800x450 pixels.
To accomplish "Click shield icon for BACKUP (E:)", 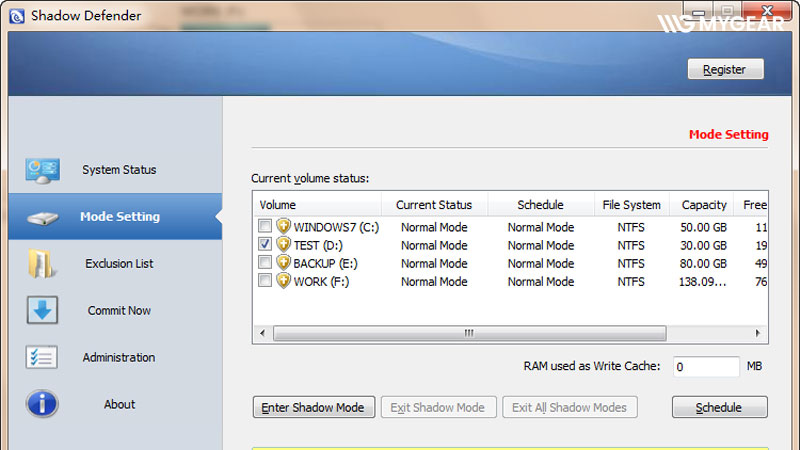I will (284, 263).
